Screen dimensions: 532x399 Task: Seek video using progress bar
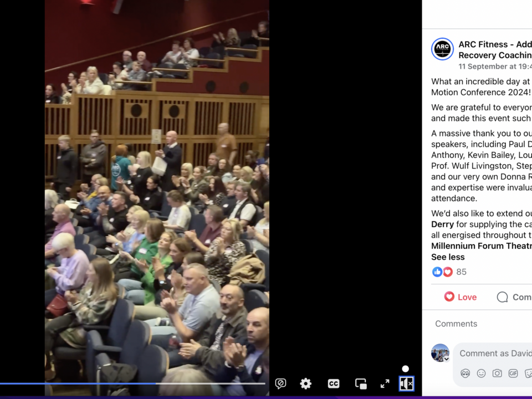point(132,383)
